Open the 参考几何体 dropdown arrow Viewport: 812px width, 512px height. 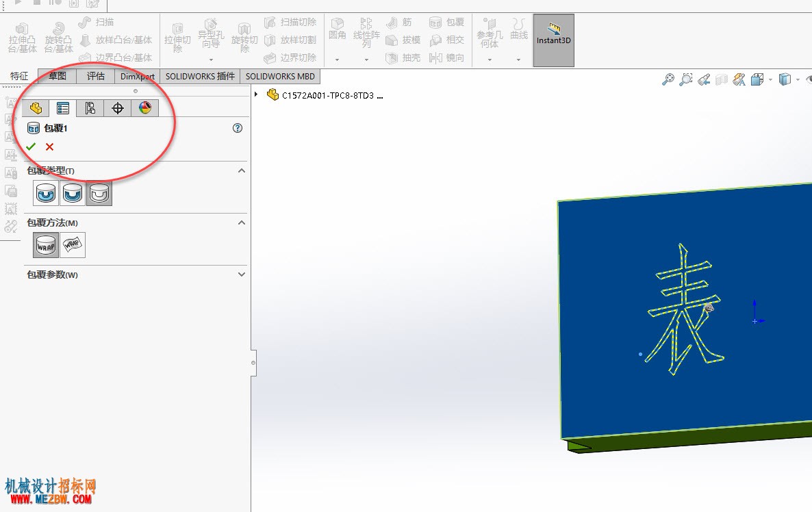coord(490,60)
